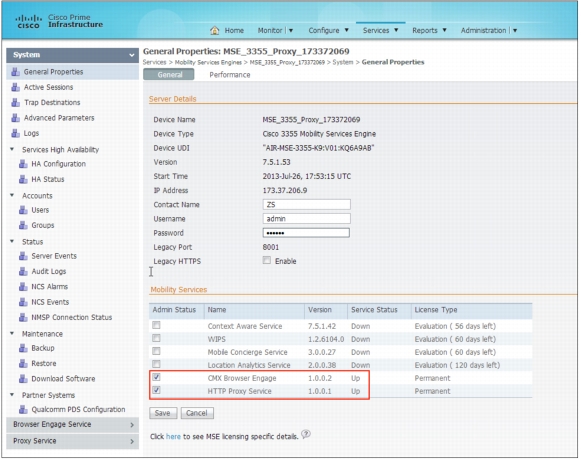
Task: Click the Save button
Action: [x=163, y=413]
